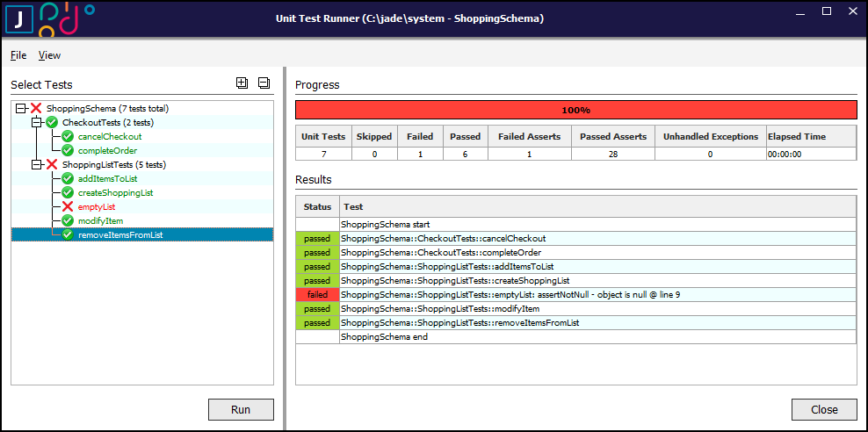
Task: Click ShoppingListTests::addItemsToList result row
Action: 598,267
